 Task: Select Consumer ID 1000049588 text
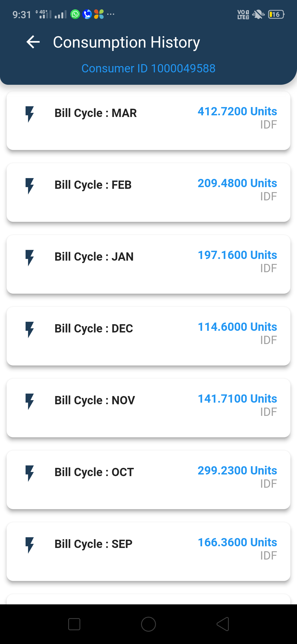(148, 68)
